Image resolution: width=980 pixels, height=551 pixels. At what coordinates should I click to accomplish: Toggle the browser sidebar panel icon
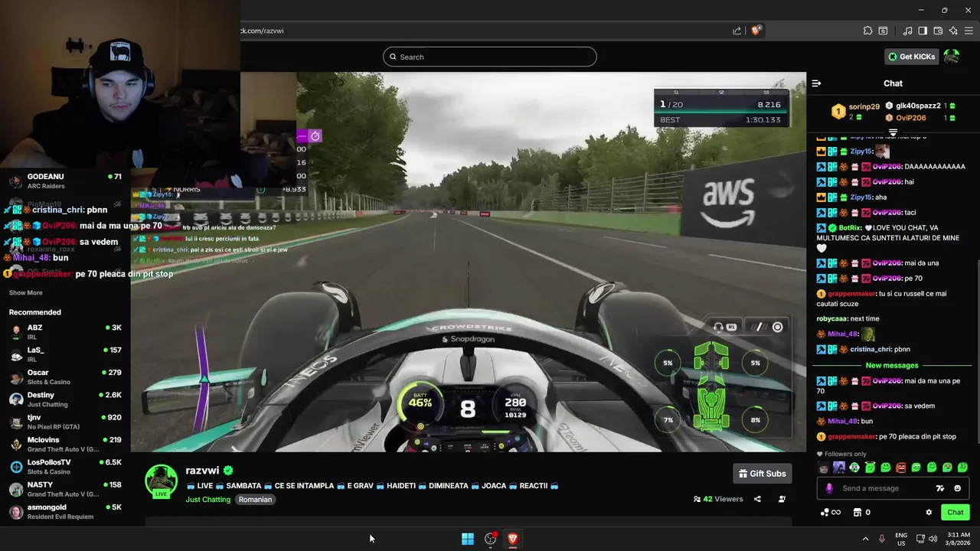click(x=923, y=31)
